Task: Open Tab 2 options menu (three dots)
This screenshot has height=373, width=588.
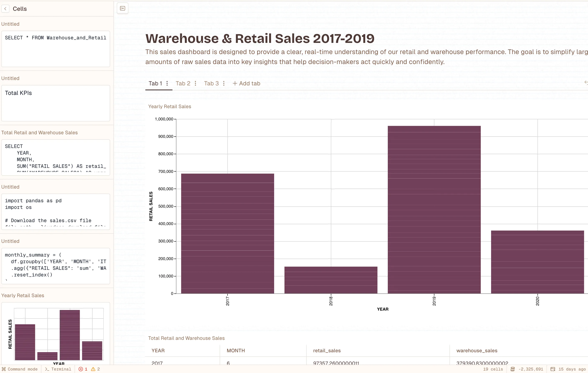Action: click(195, 83)
